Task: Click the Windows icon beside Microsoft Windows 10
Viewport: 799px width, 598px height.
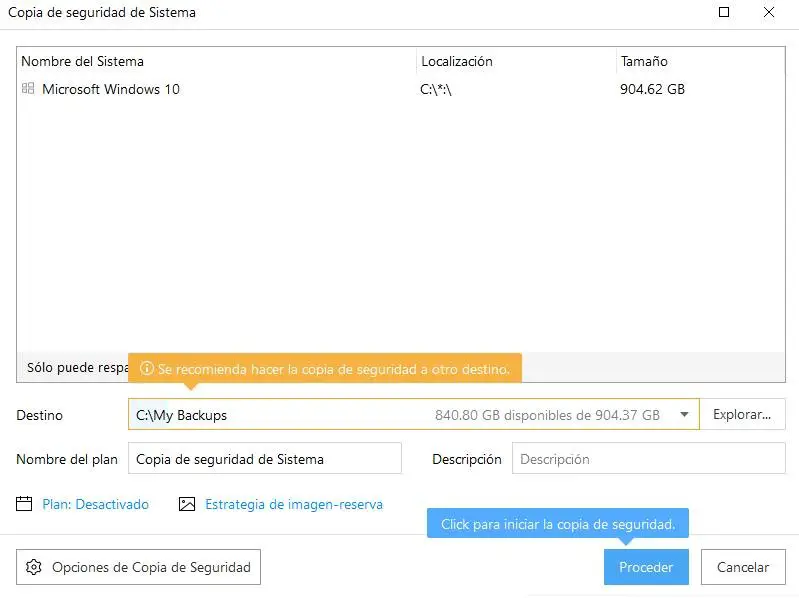Action: tap(28, 89)
